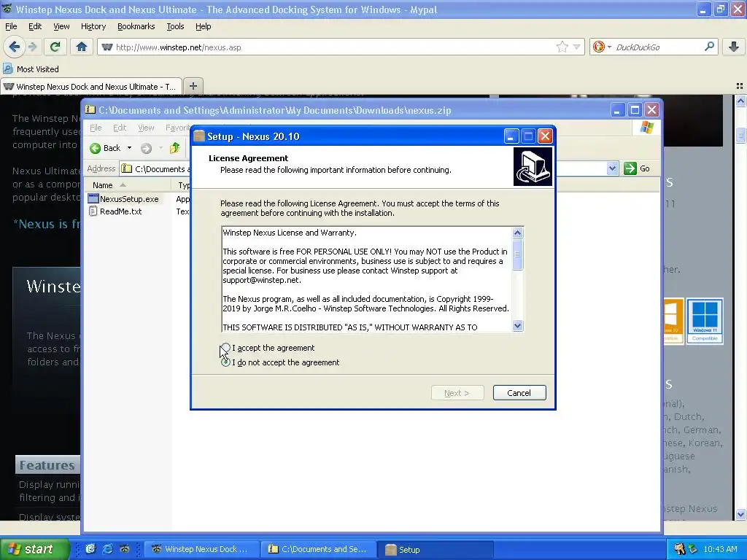Screen dimensions: 747x560
Task: Open the browser Help menu
Action: click(204, 26)
